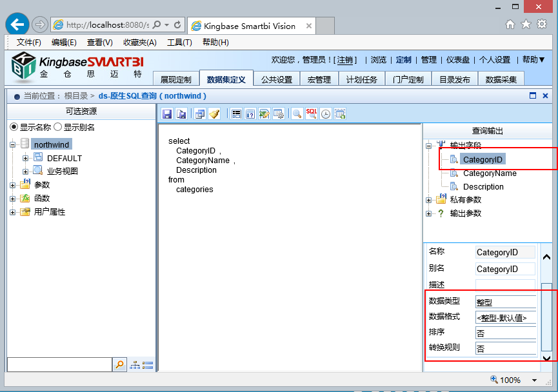Screen dimensions: 558x392
Task: Click the resource search text box
Action: coord(59,365)
